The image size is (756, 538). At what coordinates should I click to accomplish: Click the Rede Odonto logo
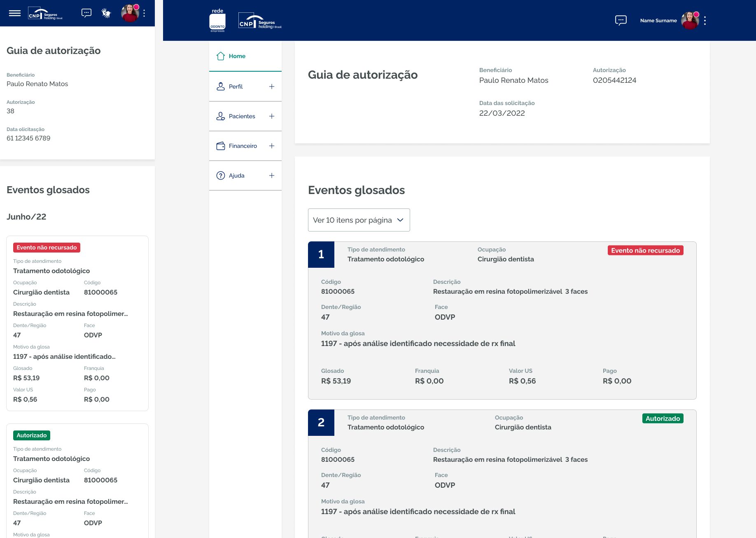pyautogui.click(x=217, y=21)
